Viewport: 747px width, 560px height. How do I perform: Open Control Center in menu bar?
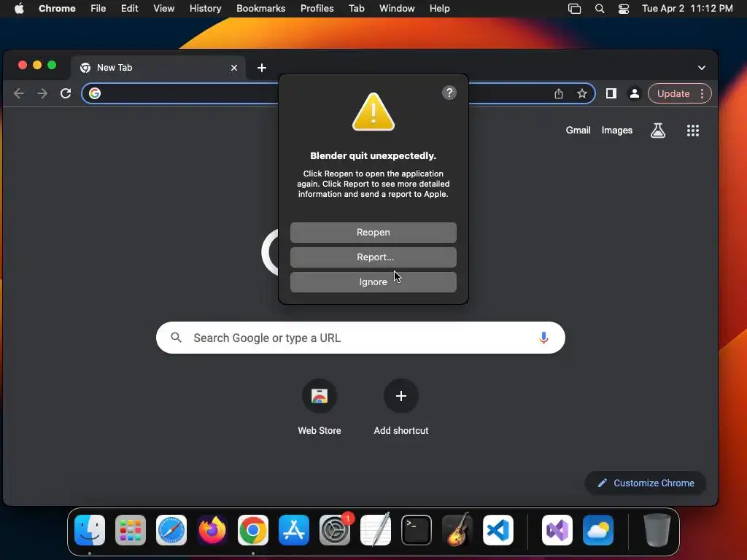[624, 8]
